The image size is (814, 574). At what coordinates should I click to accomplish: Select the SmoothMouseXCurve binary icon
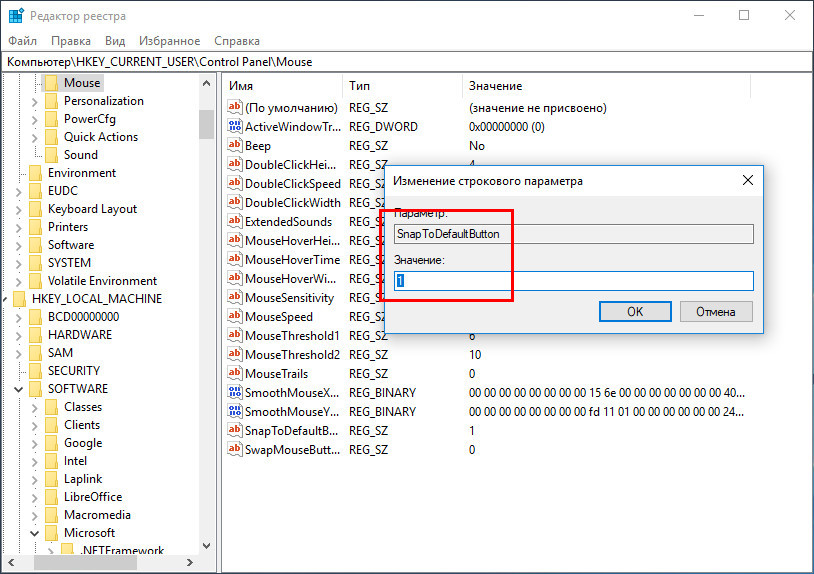click(235, 392)
